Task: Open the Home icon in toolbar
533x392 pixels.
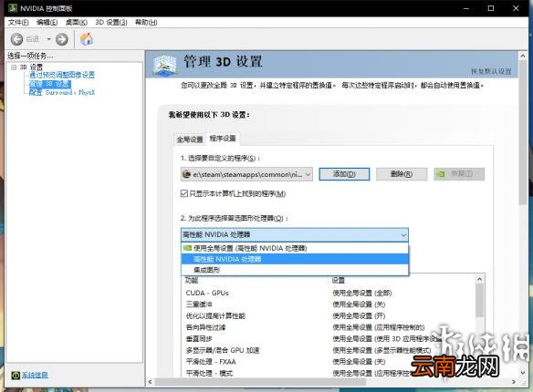Action: point(87,39)
